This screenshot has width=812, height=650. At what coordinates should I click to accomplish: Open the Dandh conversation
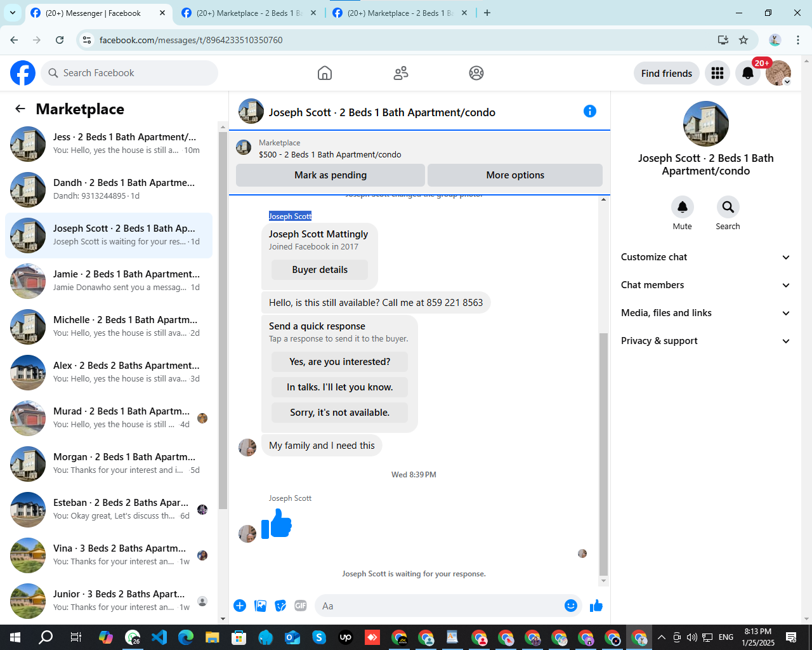point(109,190)
